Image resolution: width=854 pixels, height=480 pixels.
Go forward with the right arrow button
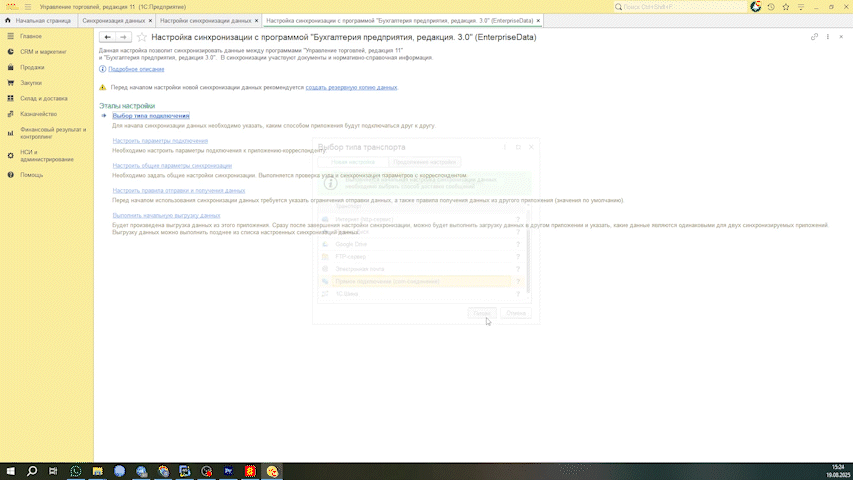124,37
